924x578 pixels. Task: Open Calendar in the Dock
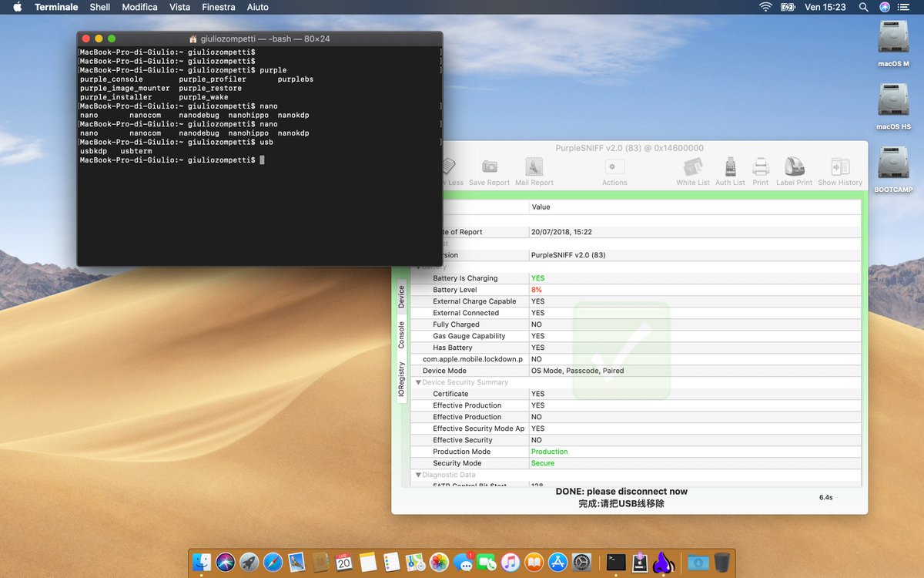point(344,563)
